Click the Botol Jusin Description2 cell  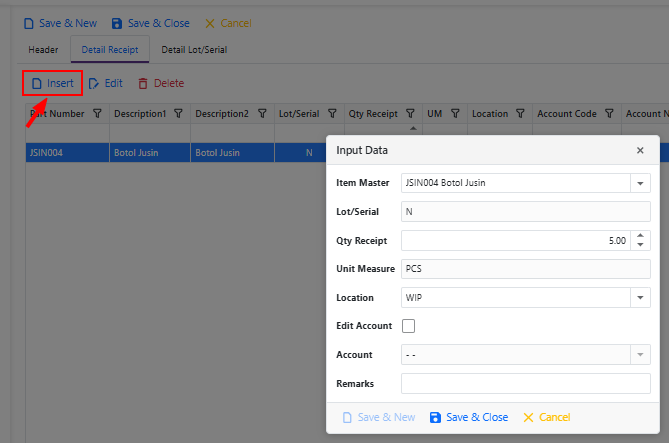pos(232,152)
